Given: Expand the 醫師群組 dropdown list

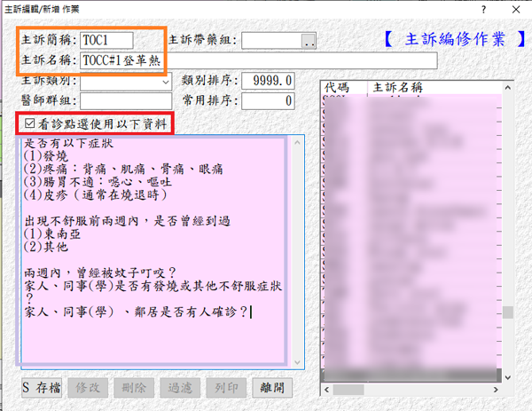Looking at the screenshot, I should click(x=166, y=101).
